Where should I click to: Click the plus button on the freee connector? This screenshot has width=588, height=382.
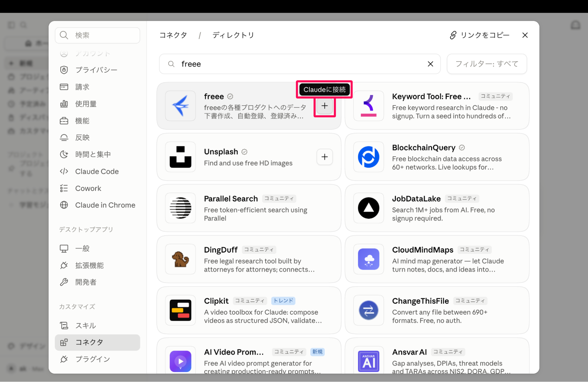pos(324,106)
